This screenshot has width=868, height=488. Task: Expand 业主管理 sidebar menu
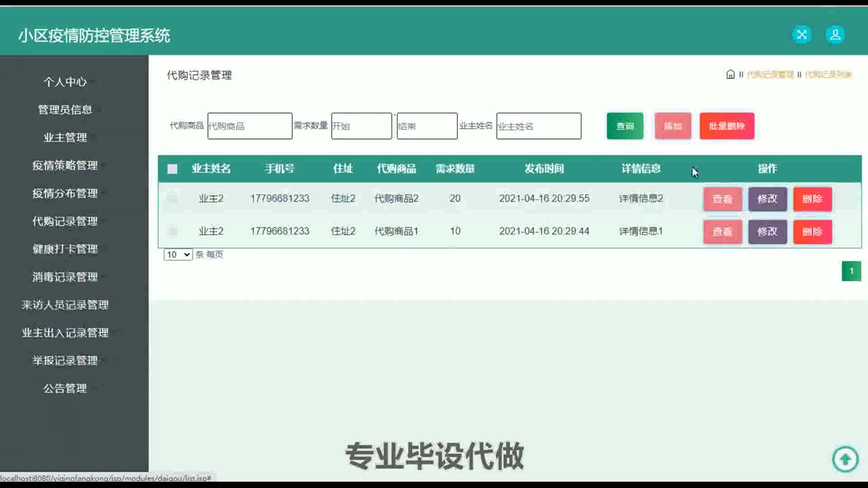tap(65, 137)
